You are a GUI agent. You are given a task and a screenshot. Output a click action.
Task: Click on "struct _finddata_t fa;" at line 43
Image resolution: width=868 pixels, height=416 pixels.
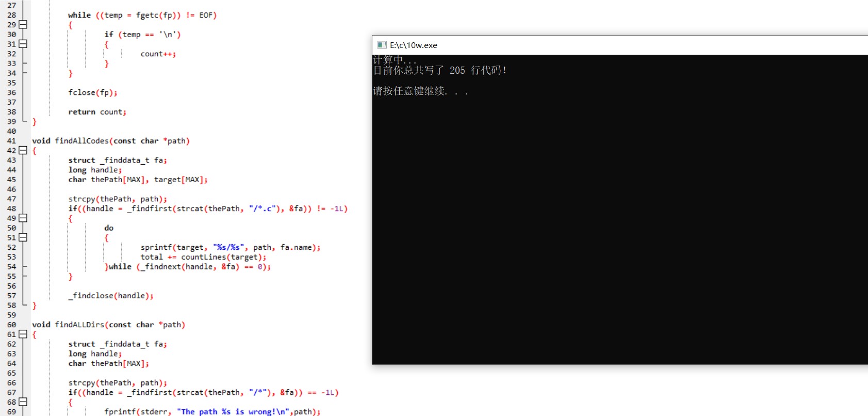coord(118,160)
